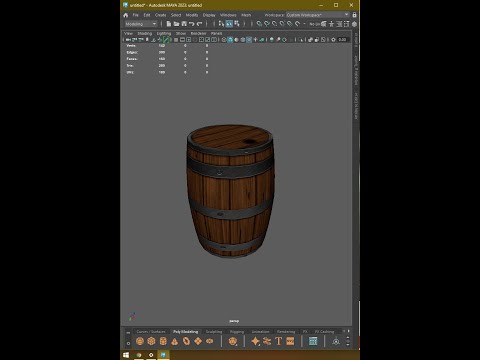This screenshot has height=360, width=480.
Task: Create a polygon disc from shelf
Action: [210, 341]
